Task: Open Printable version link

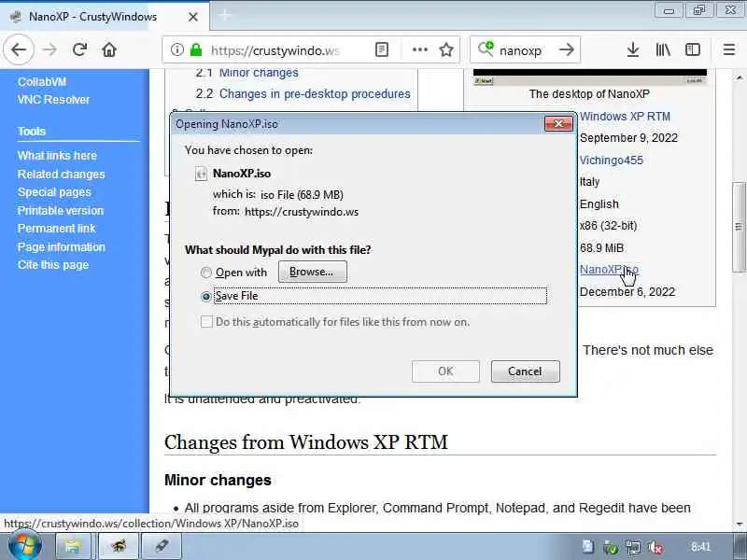Action: pyautogui.click(x=61, y=211)
